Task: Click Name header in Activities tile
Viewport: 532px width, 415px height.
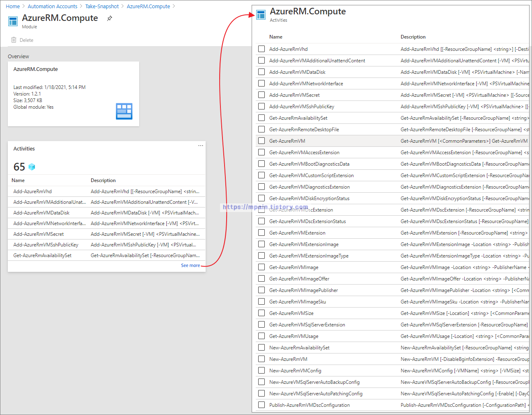Action: point(18,180)
